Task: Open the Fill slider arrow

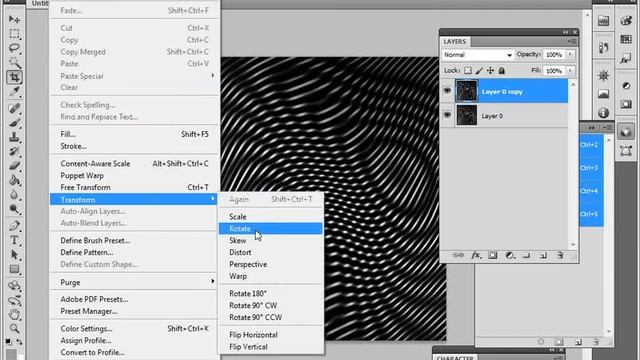Action: click(570, 71)
